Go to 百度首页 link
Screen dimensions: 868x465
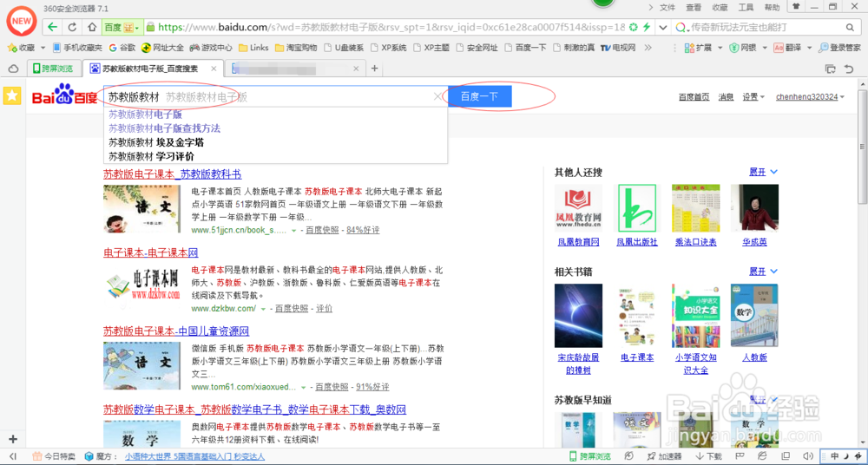tap(694, 97)
